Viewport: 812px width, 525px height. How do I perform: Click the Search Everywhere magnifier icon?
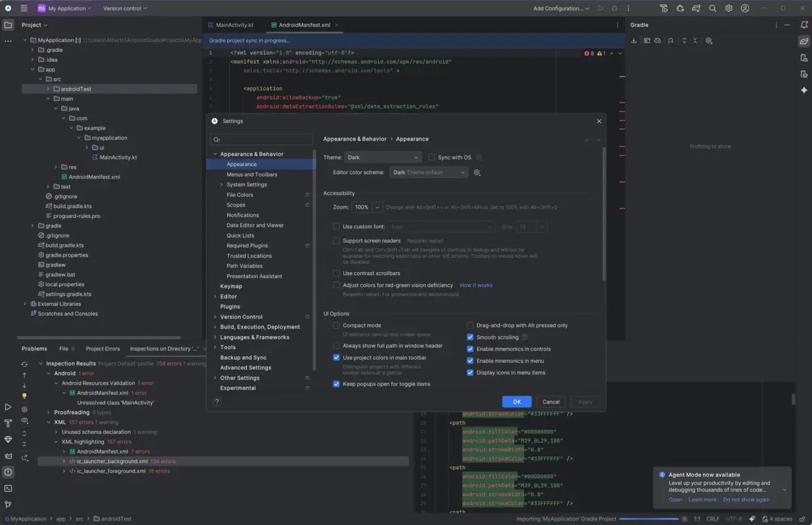tap(712, 8)
